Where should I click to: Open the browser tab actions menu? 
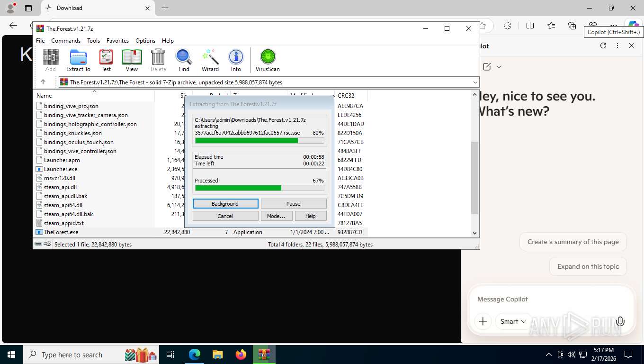(x=28, y=8)
